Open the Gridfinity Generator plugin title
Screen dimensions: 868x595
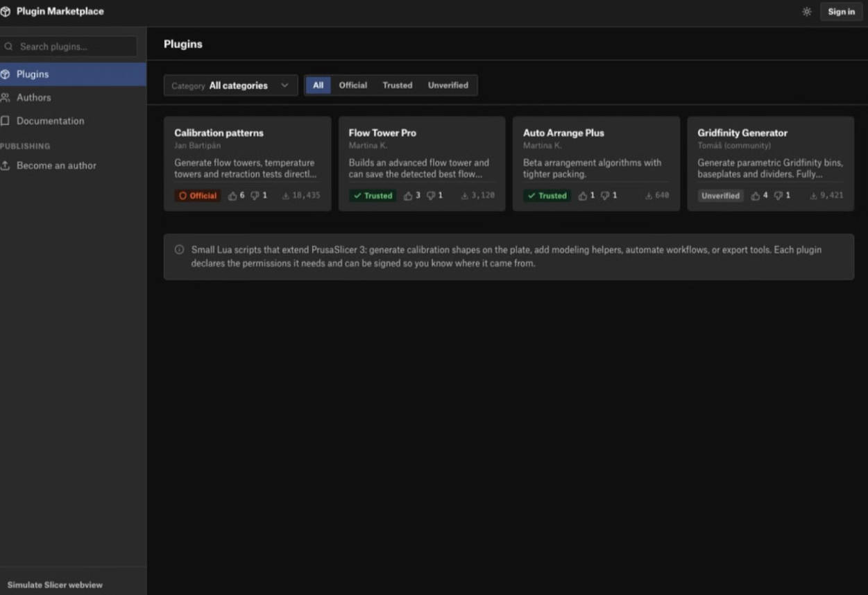742,133
